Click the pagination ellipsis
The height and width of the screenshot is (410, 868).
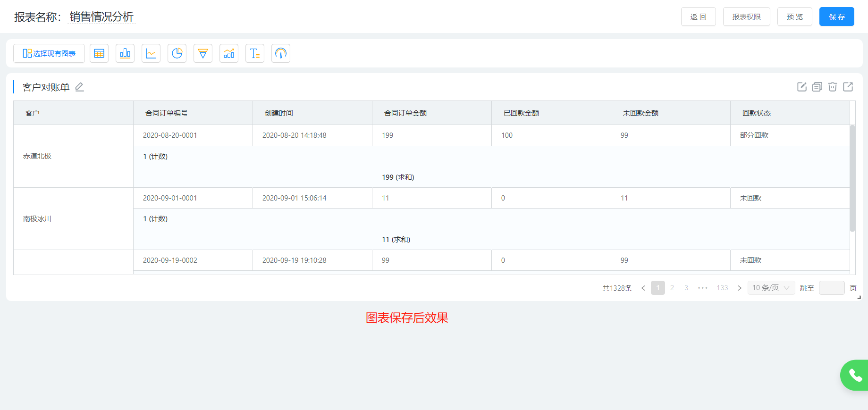pos(703,288)
